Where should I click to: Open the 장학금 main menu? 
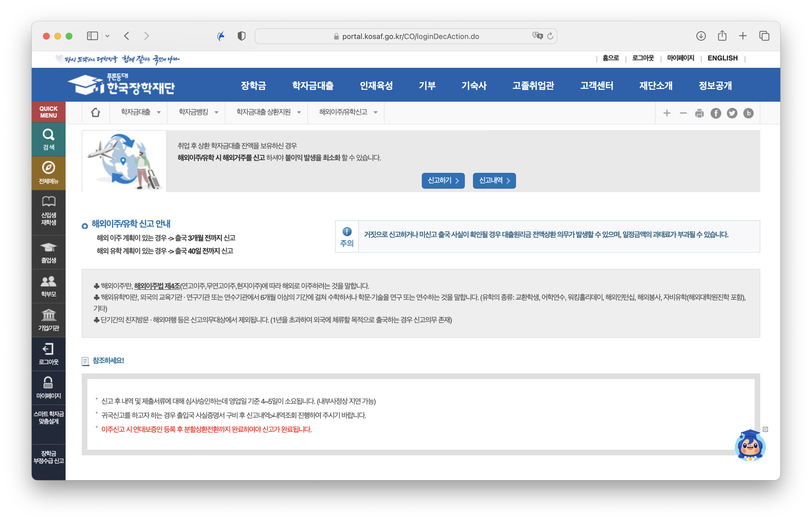[253, 85]
